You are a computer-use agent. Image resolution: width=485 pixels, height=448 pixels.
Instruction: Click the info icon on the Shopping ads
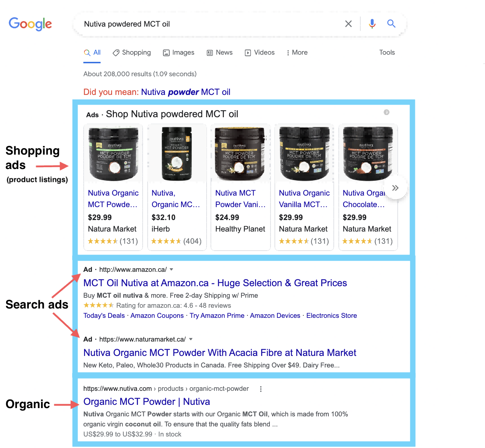(x=387, y=112)
